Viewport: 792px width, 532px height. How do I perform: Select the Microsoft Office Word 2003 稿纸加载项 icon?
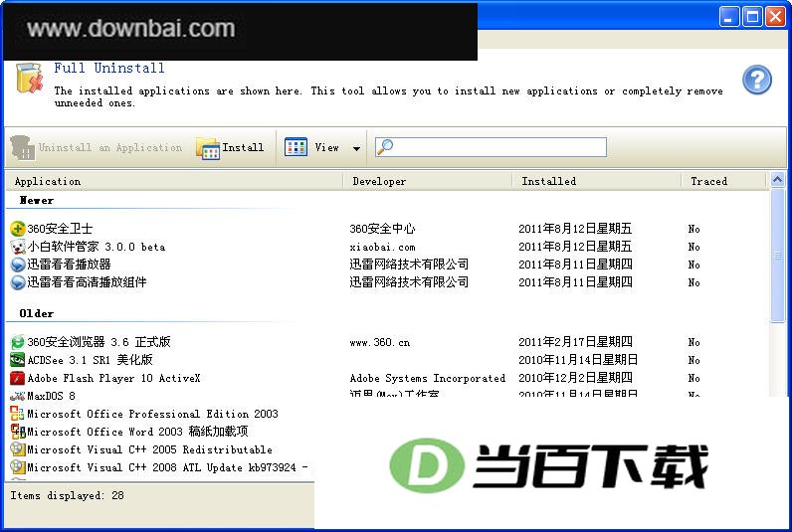pyautogui.click(x=18, y=432)
